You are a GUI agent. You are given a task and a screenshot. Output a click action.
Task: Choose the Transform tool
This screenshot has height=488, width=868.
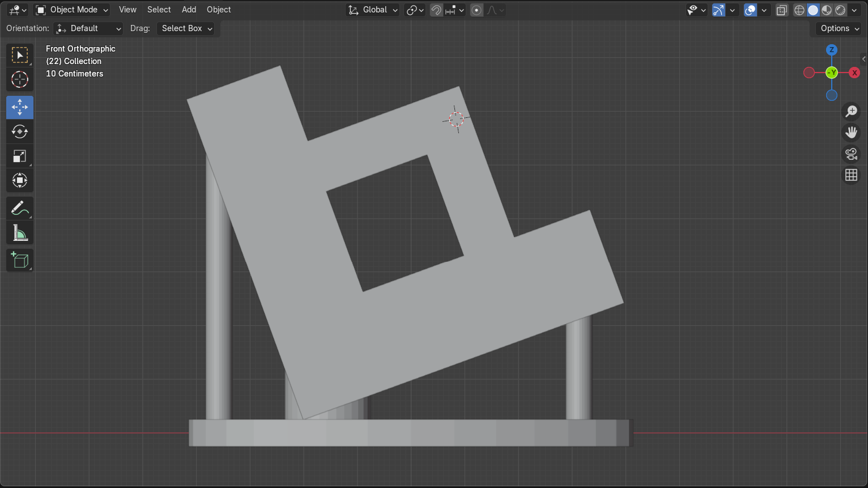(x=20, y=181)
